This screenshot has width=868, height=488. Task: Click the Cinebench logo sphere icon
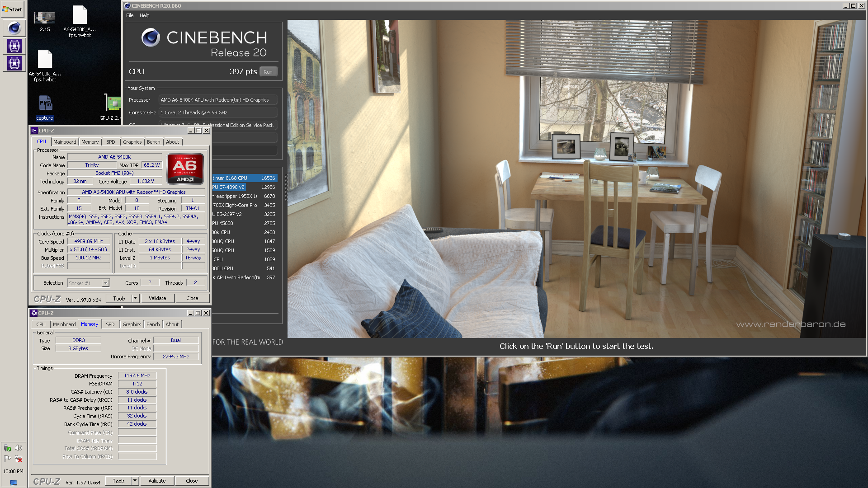coord(151,38)
